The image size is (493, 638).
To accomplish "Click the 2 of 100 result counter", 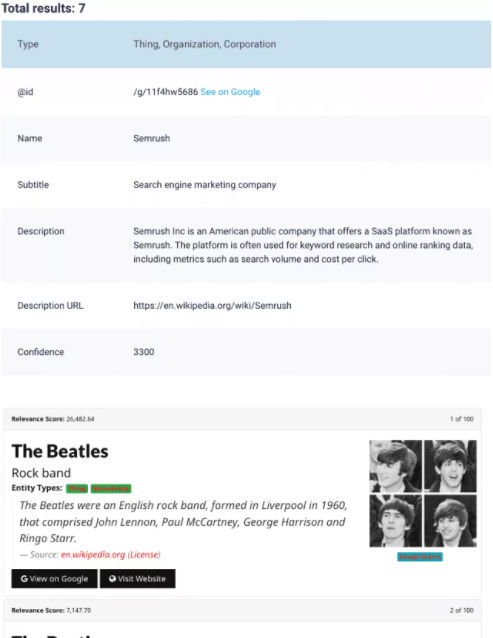I will [462, 610].
